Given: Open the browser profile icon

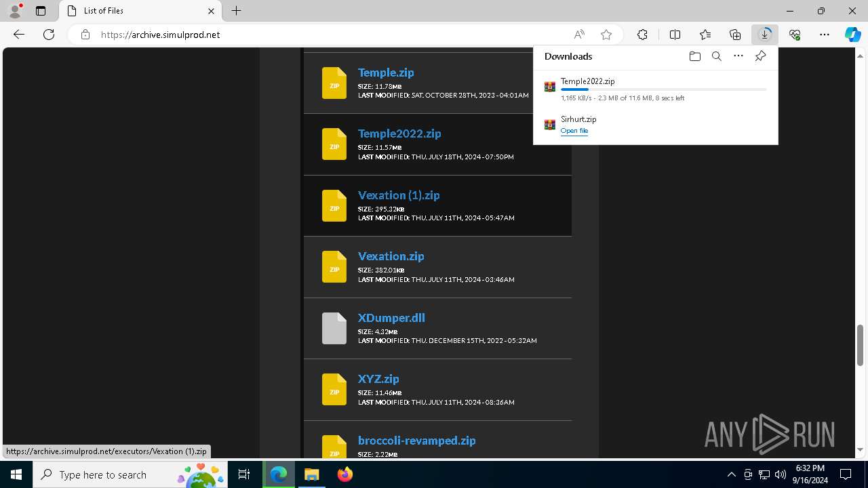Looking at the screenshot, I should (14, 11).
